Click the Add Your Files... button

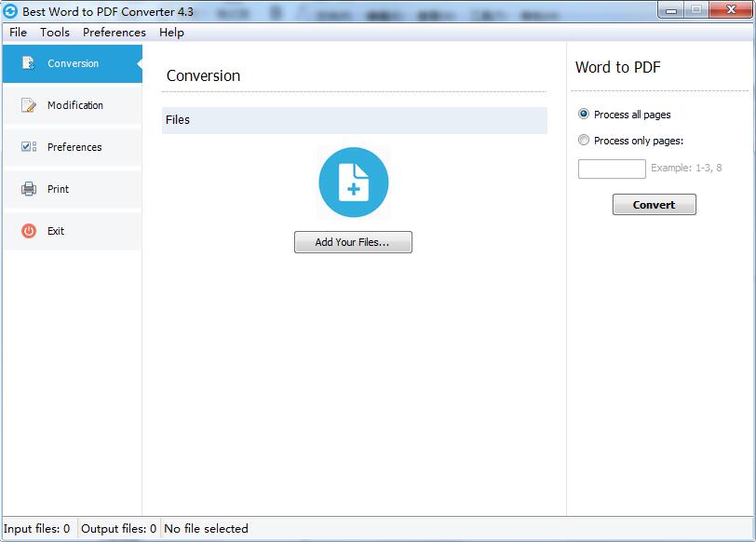pyautogui.click(x=354, y=242)
